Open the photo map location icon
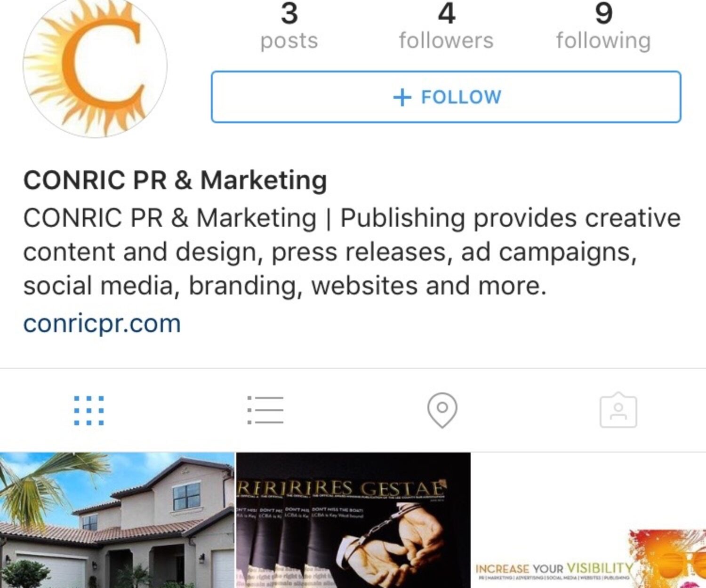 [x=442, y=410]
